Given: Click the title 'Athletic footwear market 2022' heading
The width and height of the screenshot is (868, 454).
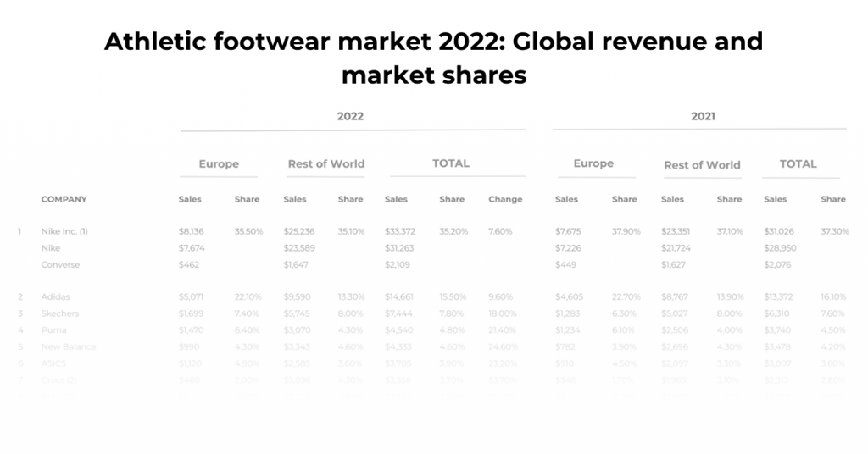Looking at the screenshot, I should [433, 58].
